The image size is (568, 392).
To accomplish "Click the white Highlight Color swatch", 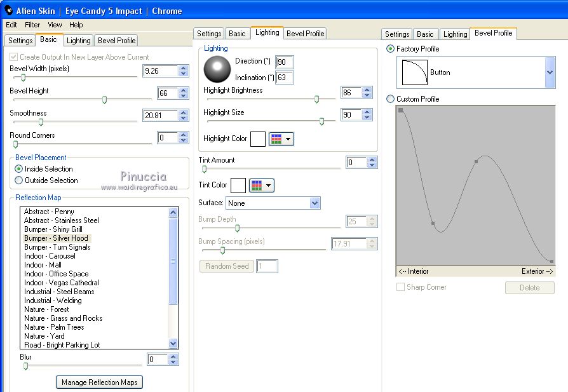I will (x=258, y=139).
